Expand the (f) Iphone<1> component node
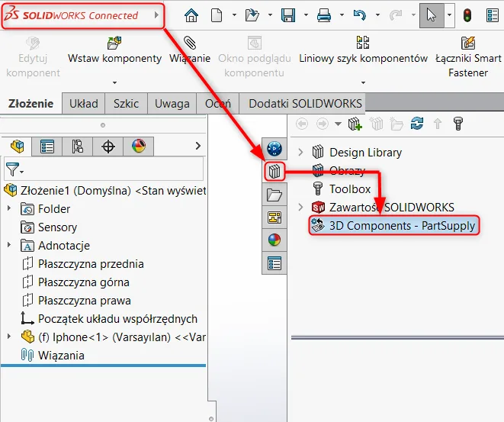Image resolution: width=504 pixels, height=422 pixels. (x=9, y=337)
